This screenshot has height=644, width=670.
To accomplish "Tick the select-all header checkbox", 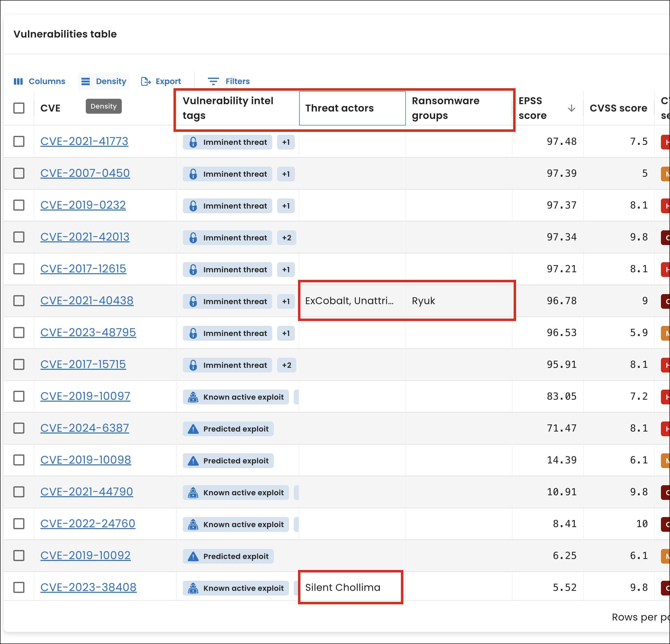I will [x=19, y=108].
